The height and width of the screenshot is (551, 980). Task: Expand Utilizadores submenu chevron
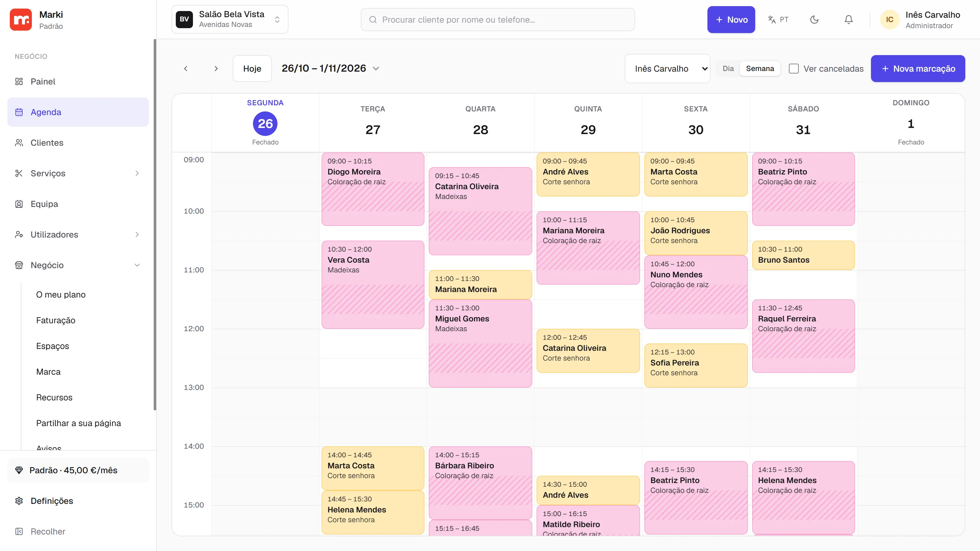(137, 234)
